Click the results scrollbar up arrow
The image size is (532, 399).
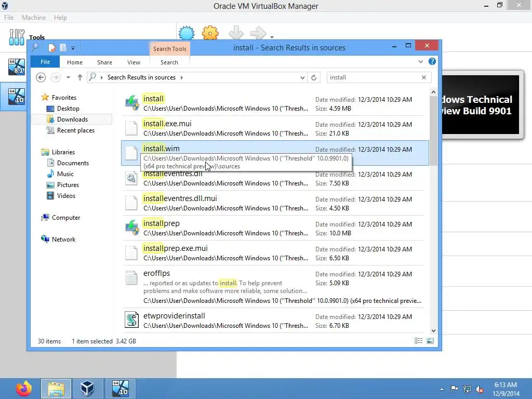tap(433, 92)
